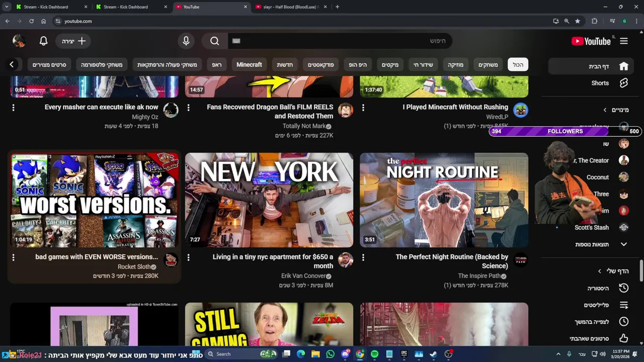Open options for Dragon Ball film reels video
This screenshot has height=362, width=644.
[188, 108]
